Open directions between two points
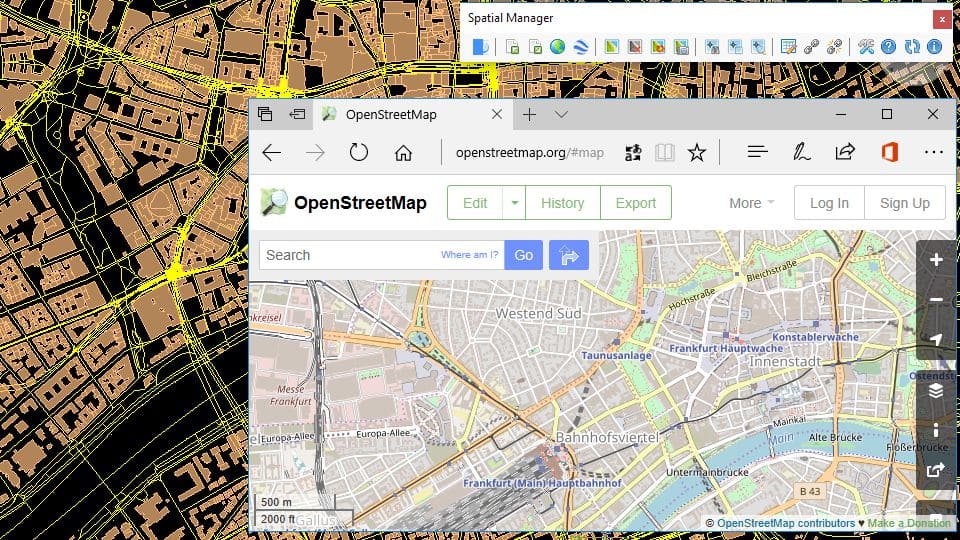960x540 pixels. click(569, 255)
